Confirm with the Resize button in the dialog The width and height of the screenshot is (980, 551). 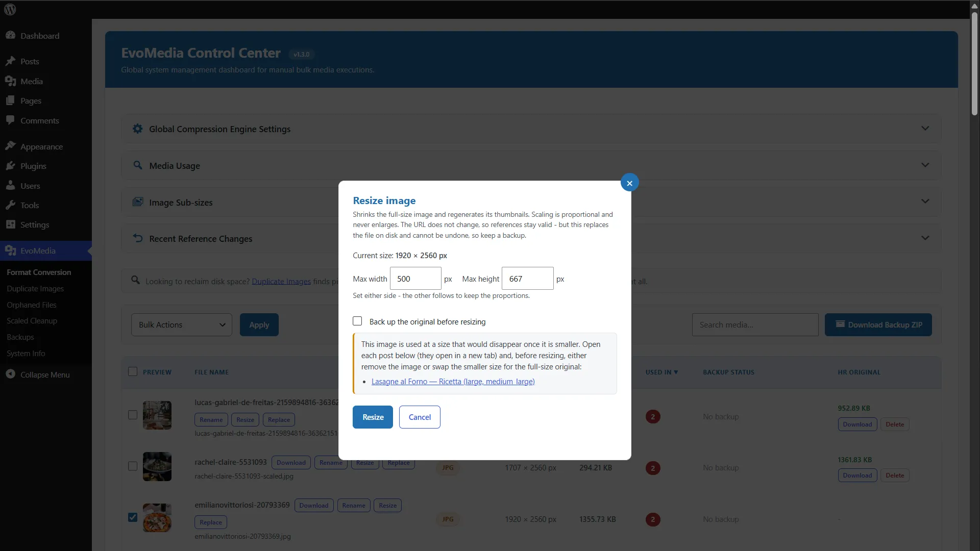373,417
